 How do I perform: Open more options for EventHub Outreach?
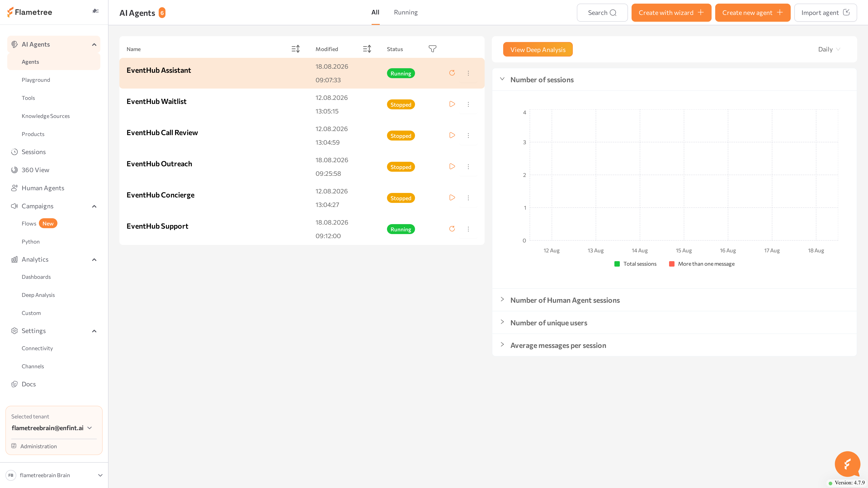point(468,167)
